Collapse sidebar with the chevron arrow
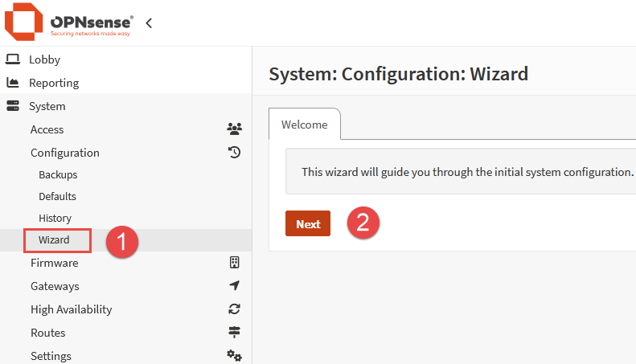This screenshot has width=636, height=364. pyautogui.click(x=149, y=23)
